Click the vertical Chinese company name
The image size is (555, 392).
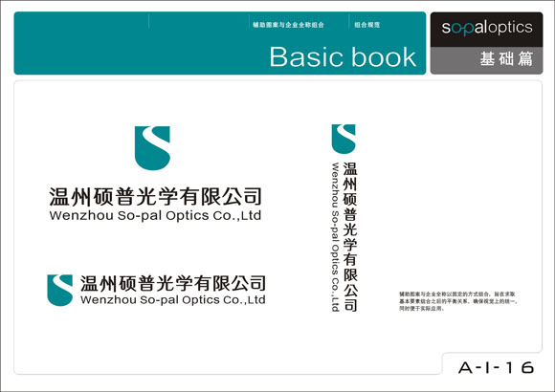click(x=350, y=237)
